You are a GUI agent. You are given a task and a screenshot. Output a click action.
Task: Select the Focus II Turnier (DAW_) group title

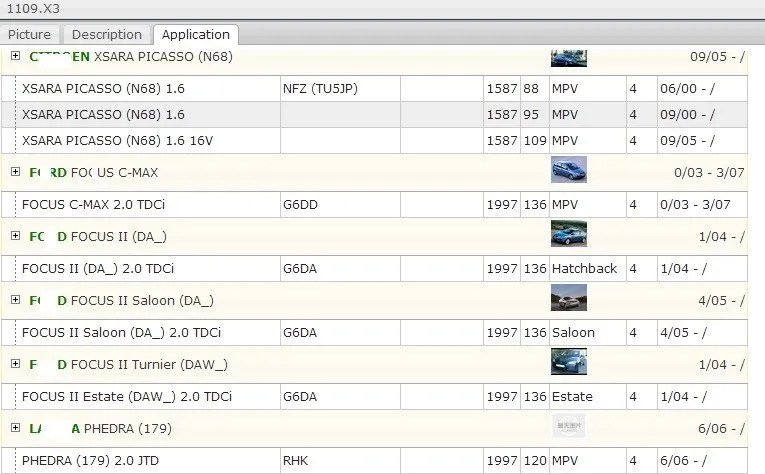(128, 364)
